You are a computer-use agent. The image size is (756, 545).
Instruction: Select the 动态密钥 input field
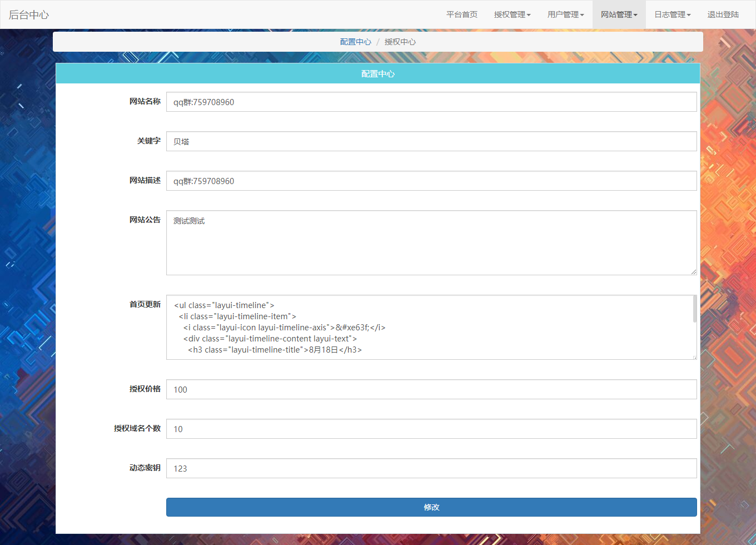click(x=431, y=468)
